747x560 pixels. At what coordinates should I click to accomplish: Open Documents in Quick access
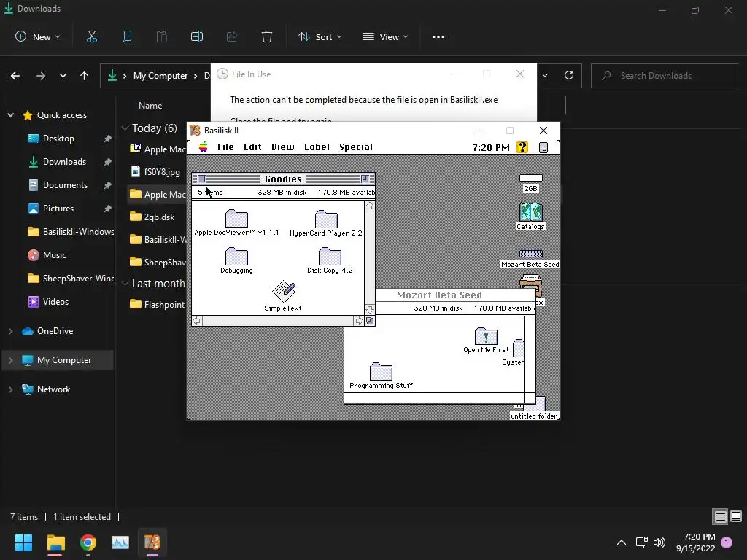pos(65,185)
